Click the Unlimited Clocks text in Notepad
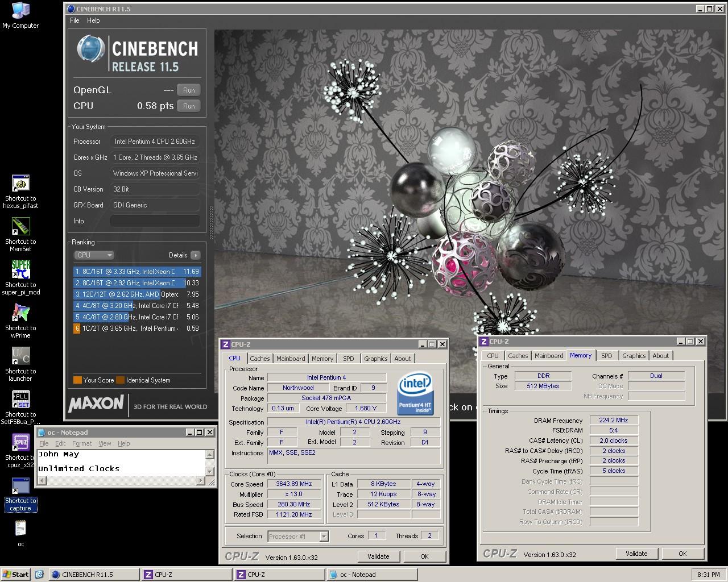Screen dimensions: 728x582 (x=78, y=469)
